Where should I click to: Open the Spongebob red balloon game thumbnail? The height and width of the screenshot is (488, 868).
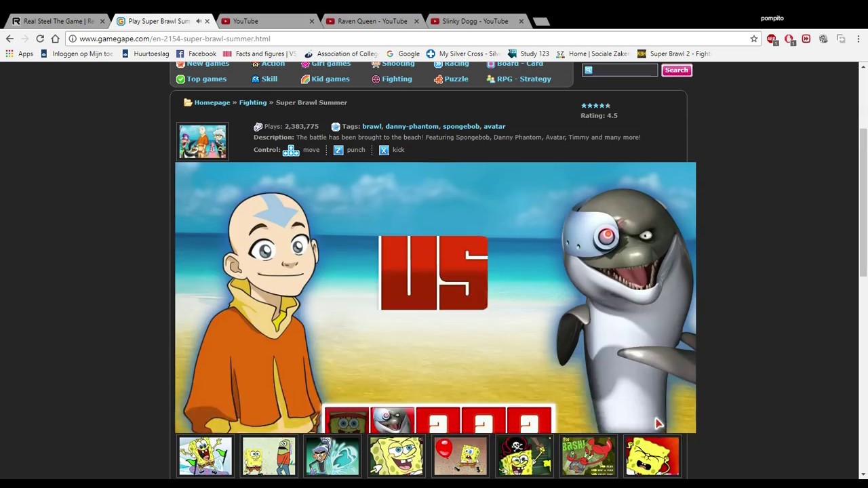460,455
